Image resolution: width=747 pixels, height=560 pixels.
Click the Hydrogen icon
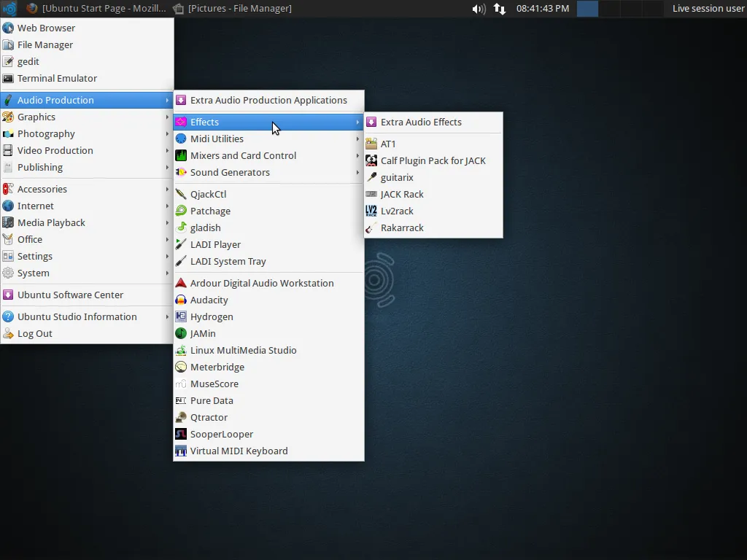pos(181,316)
